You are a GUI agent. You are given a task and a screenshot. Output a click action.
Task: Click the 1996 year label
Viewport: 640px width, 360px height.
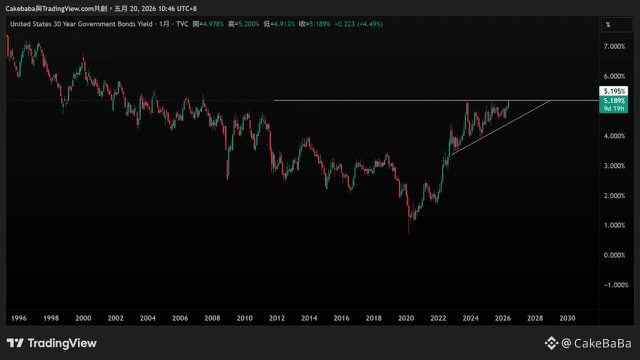click(19, 318)
